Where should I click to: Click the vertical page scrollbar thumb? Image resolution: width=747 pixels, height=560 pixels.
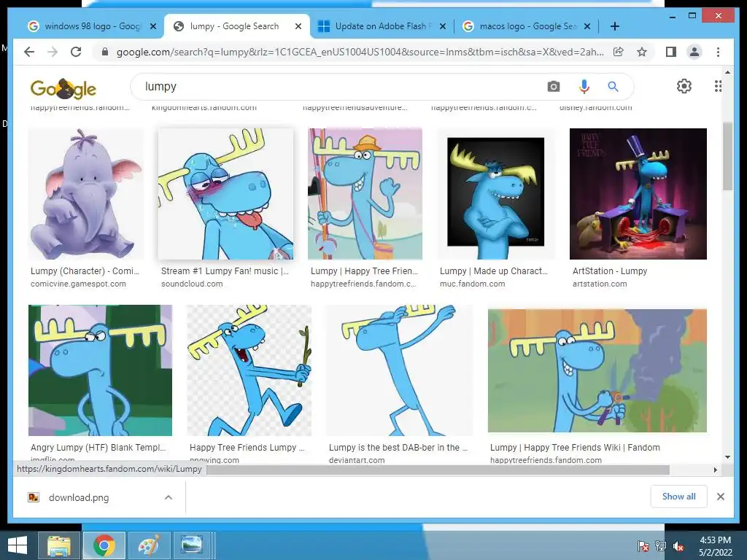click(727, 156)
